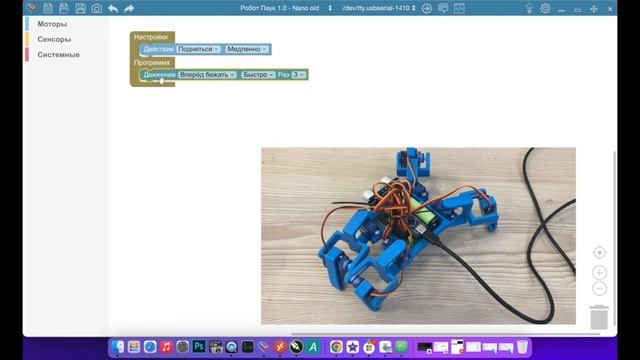
Task: Zoom out the workspace with the minus icon
Action: (599, 289)
